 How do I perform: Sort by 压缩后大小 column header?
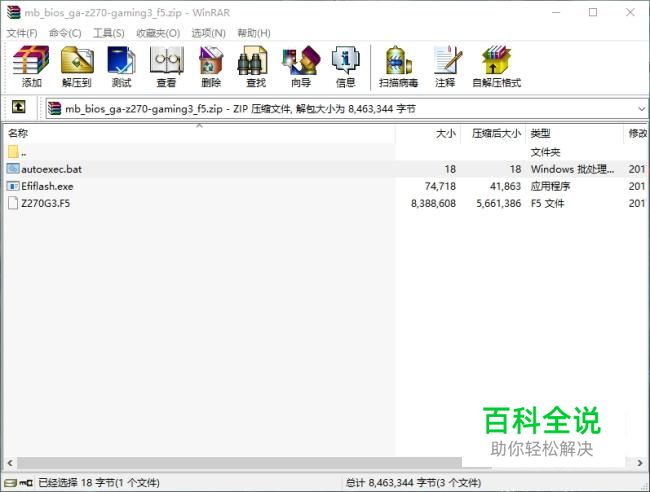point(493,133)
